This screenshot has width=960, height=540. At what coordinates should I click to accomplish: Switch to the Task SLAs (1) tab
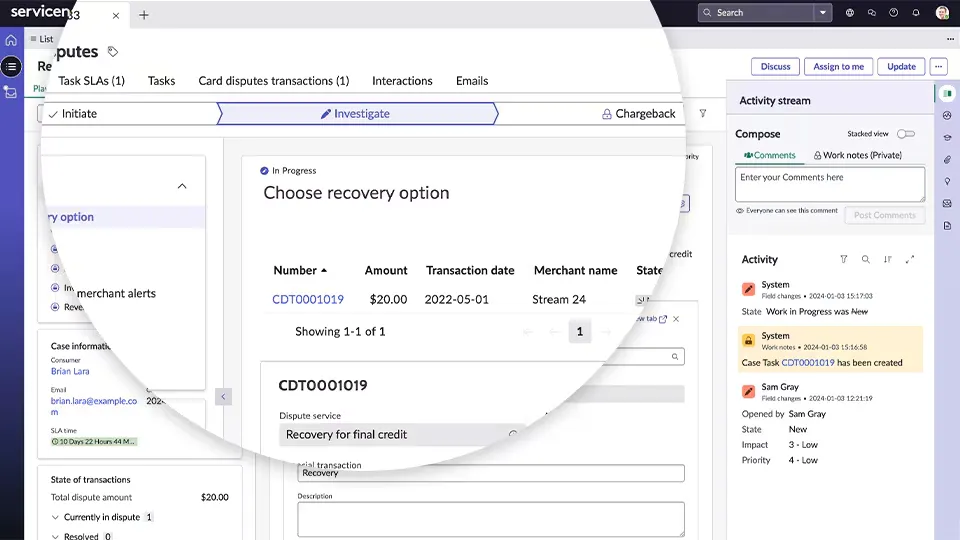point(91,81)
